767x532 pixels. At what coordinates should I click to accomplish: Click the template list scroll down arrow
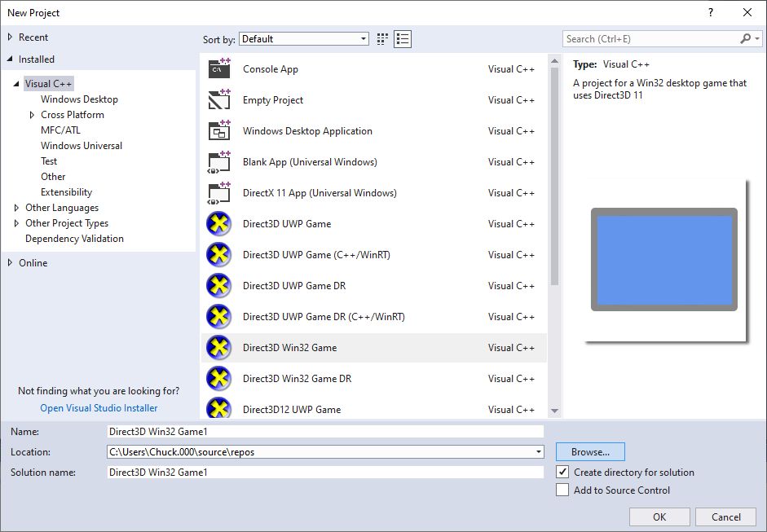[x=554, y=411]
